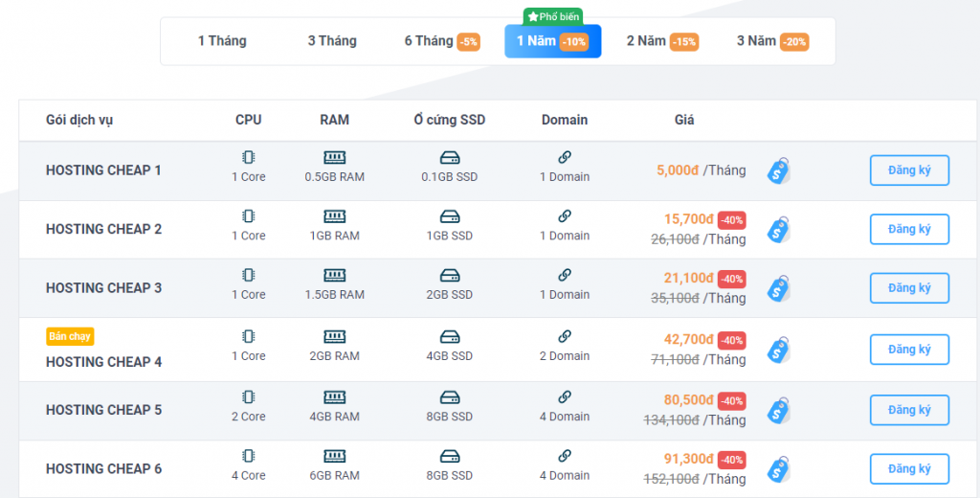This screenshot has height=498, width=980.
Task: Click domain link icon in HOSTING CHEAP 6 row
Action: coord(565,456)
